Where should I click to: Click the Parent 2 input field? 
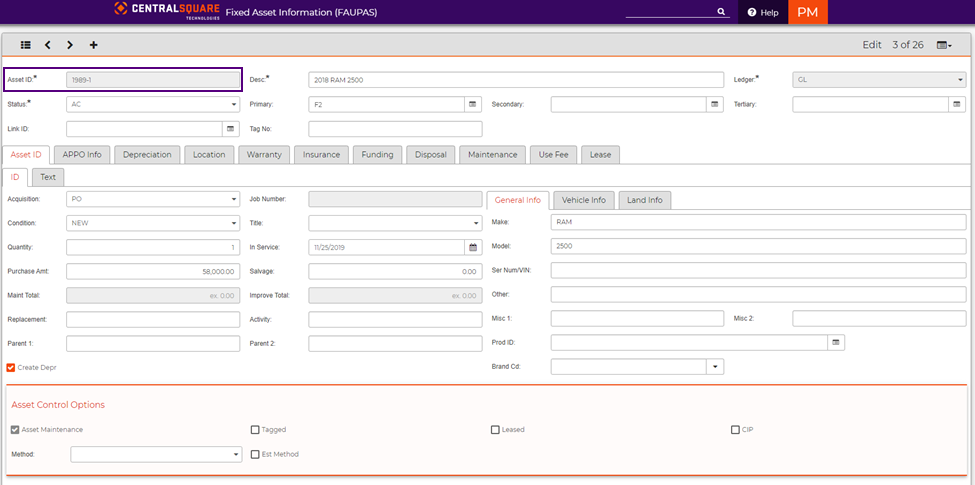[395, 344]
